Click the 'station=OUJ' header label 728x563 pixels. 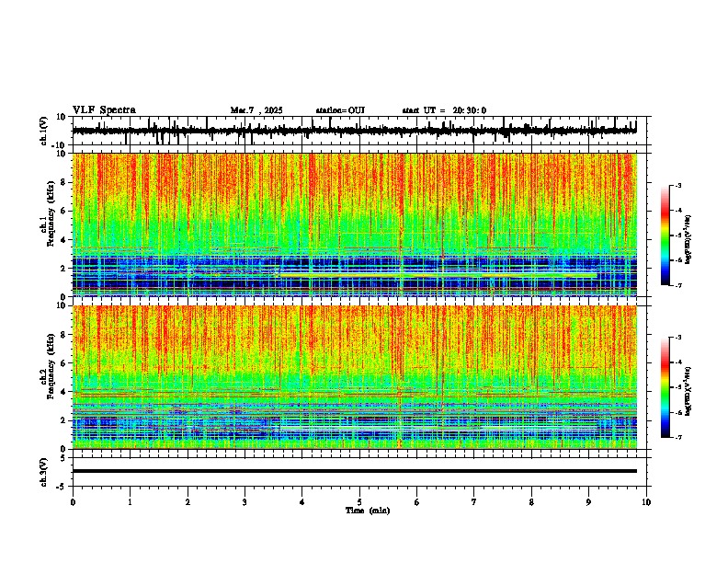[x=340, y=110]
